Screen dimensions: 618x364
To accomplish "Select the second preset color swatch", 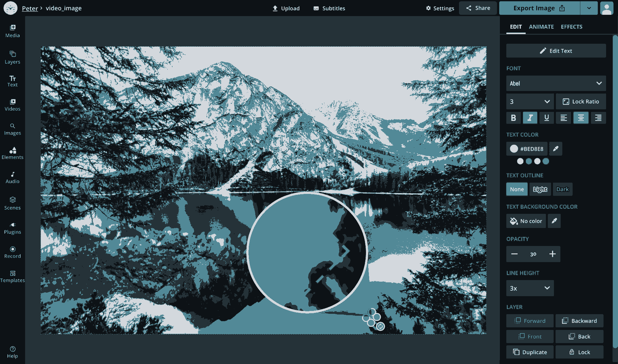I will (x=529, y=161).
